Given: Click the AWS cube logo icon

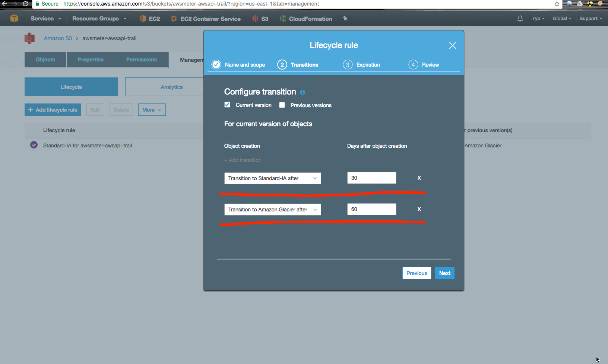Looking at the screenshot, I should pyautogui.click(x=14, y=18).
